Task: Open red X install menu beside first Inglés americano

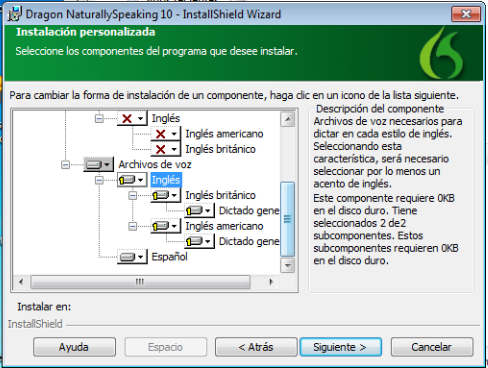Action: tap(166, 134)
